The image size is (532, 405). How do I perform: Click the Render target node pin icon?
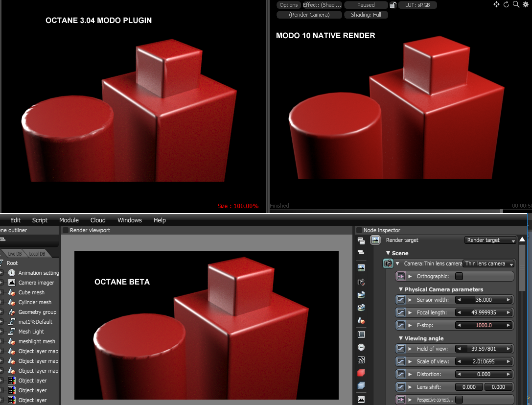tap(375, 240)
